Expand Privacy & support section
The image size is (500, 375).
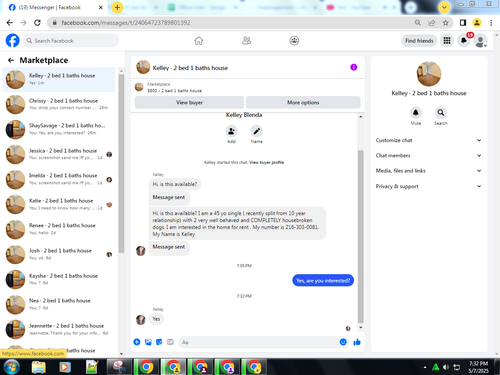point(429,186)
